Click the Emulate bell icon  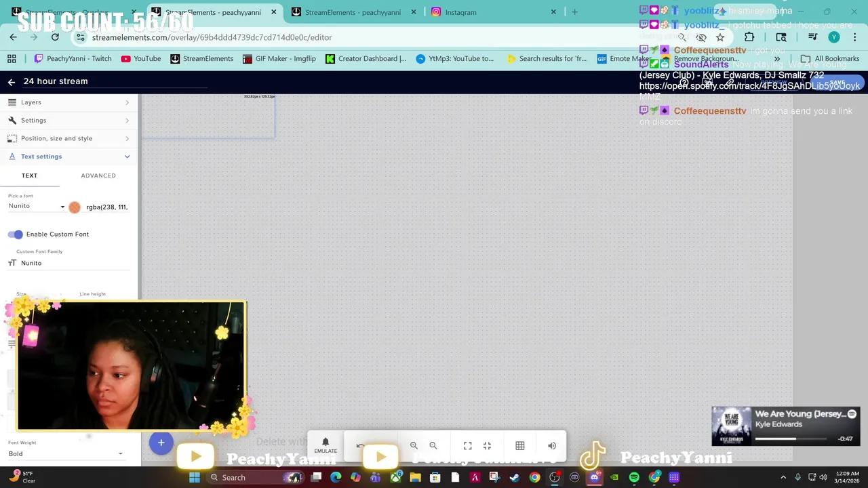click(x=325, y=442)
